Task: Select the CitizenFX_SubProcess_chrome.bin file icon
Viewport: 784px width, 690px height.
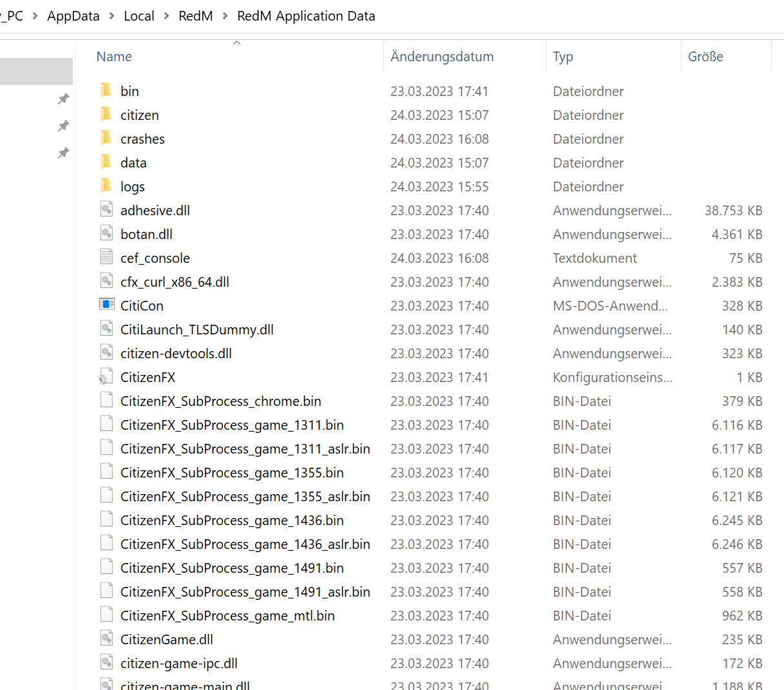Action: point(106,400)
